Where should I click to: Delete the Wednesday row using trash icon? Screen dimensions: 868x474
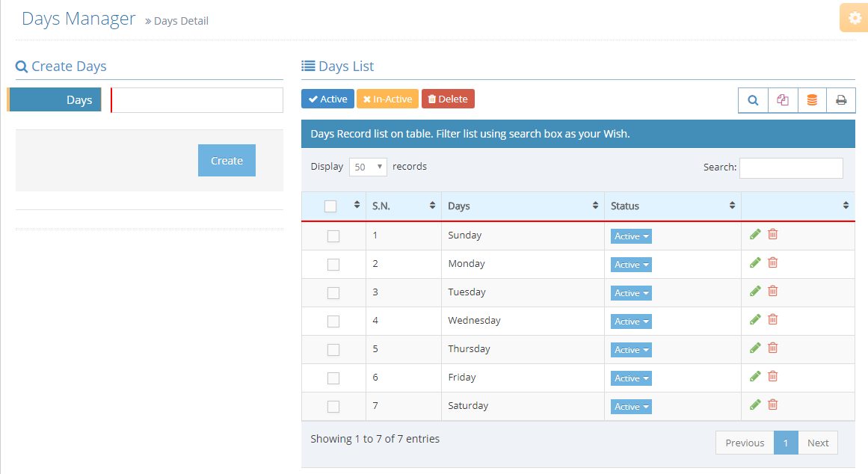773,320
